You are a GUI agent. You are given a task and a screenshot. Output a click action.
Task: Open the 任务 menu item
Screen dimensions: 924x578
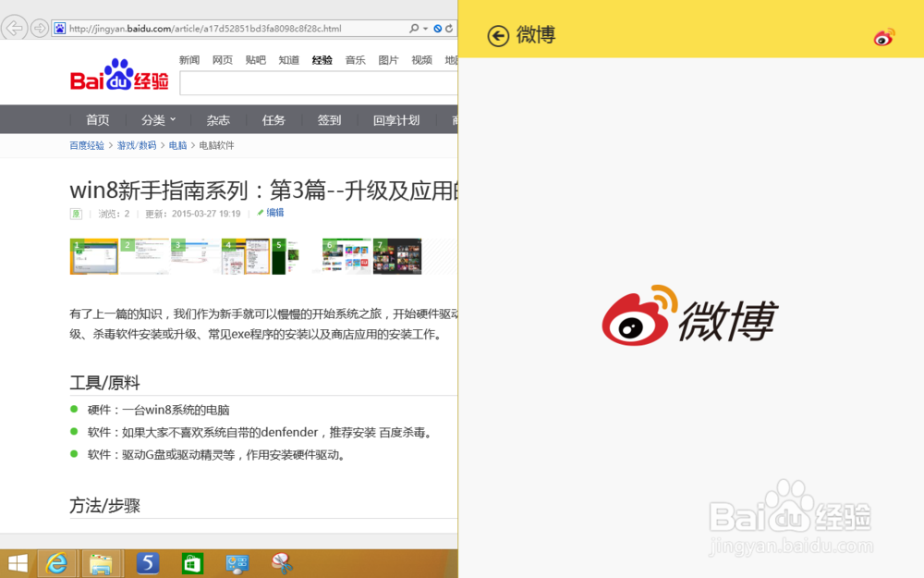tap(274, 120)
